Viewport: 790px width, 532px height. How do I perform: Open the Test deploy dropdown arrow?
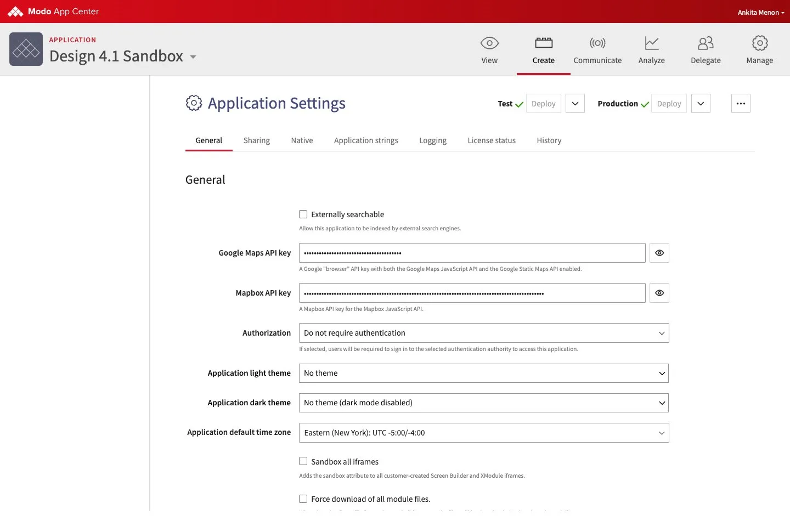coord(575,104)
